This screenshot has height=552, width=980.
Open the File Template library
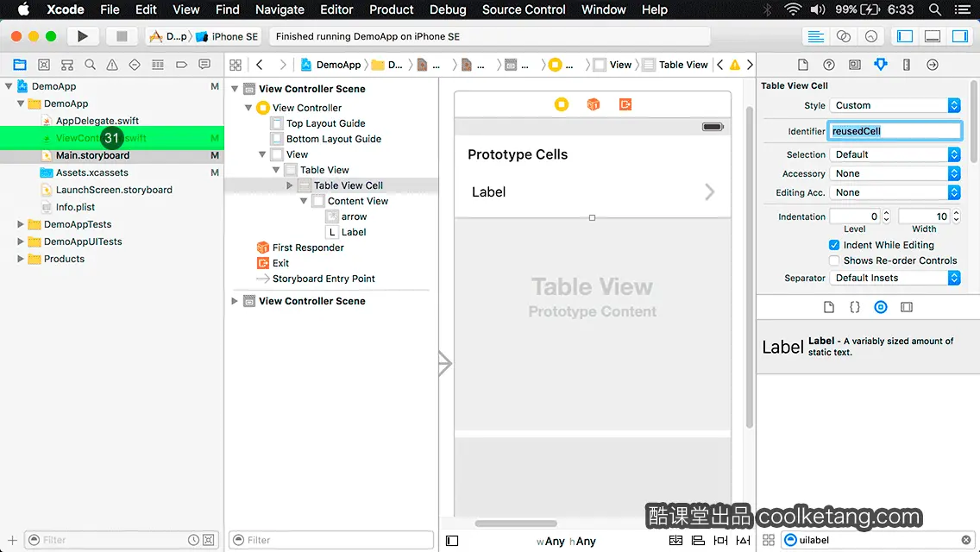coord(829,307)
